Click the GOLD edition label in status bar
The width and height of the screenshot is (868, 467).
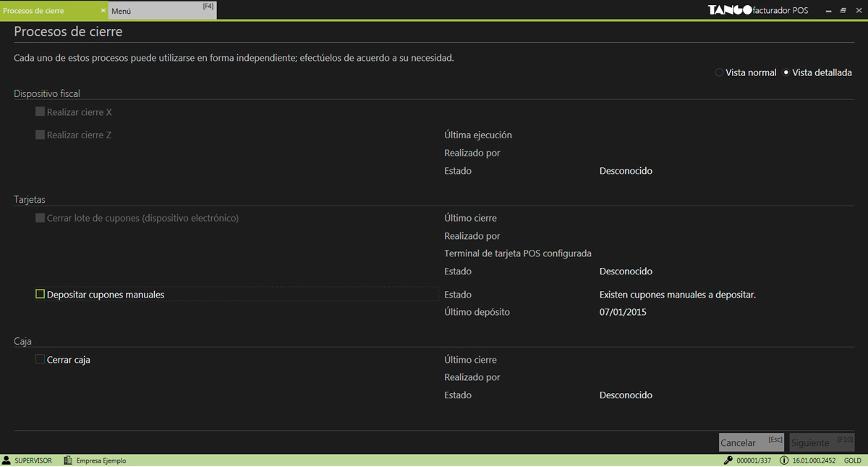(852, 460)
